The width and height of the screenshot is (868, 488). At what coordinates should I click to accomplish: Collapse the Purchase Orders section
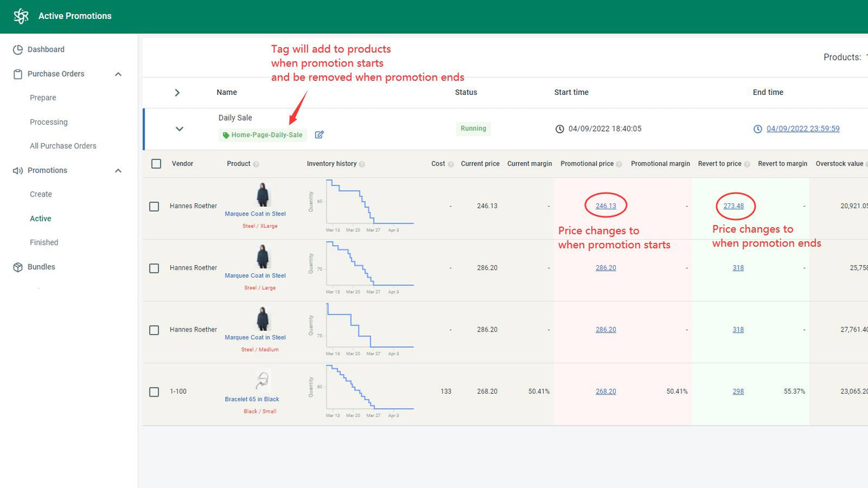click(x=119, y=74)
